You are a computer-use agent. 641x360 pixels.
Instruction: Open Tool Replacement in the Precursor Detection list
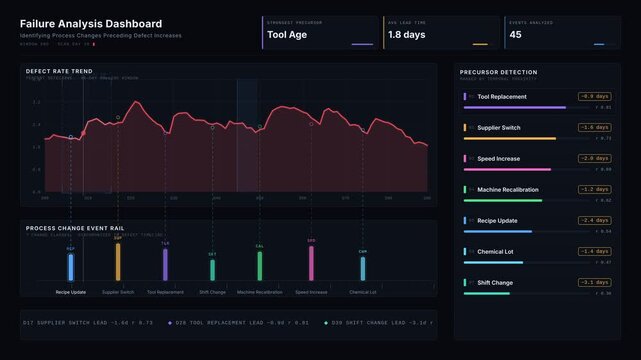537,101
